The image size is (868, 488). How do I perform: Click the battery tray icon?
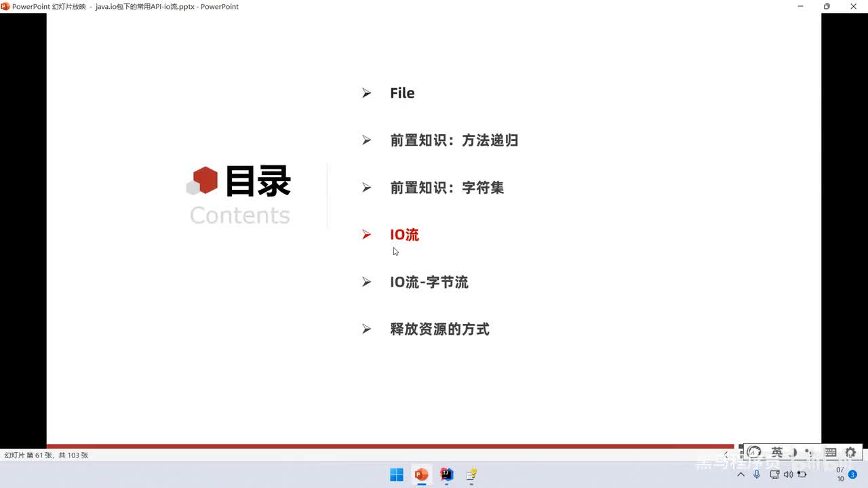point(802,474)
